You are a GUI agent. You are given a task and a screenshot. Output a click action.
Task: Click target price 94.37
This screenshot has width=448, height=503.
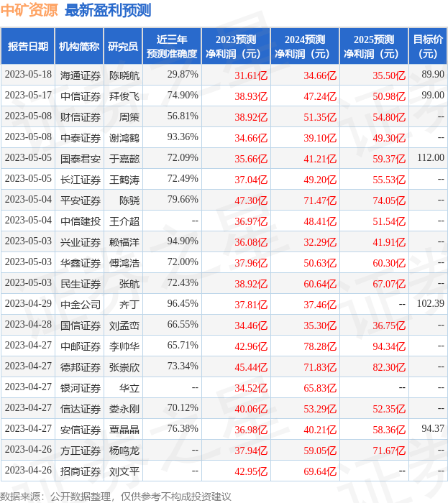[x=433, y=428]
